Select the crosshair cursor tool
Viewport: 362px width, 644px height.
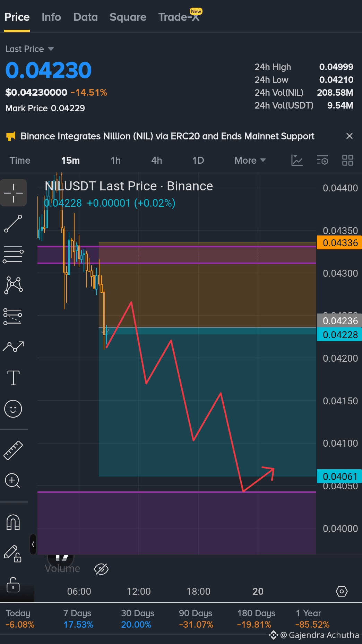pyautogui.click(x=14, y=193)
